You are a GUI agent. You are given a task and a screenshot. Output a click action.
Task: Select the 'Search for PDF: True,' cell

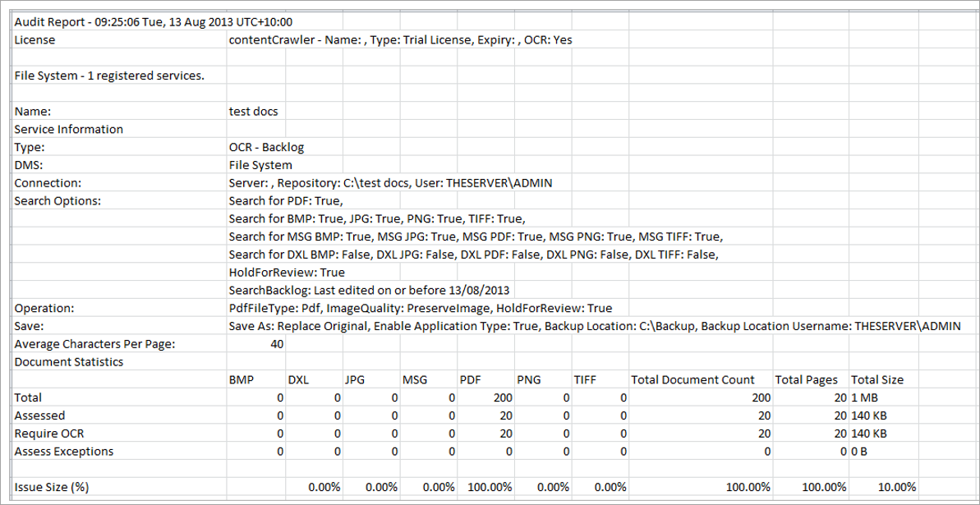(x=287, y=201)
